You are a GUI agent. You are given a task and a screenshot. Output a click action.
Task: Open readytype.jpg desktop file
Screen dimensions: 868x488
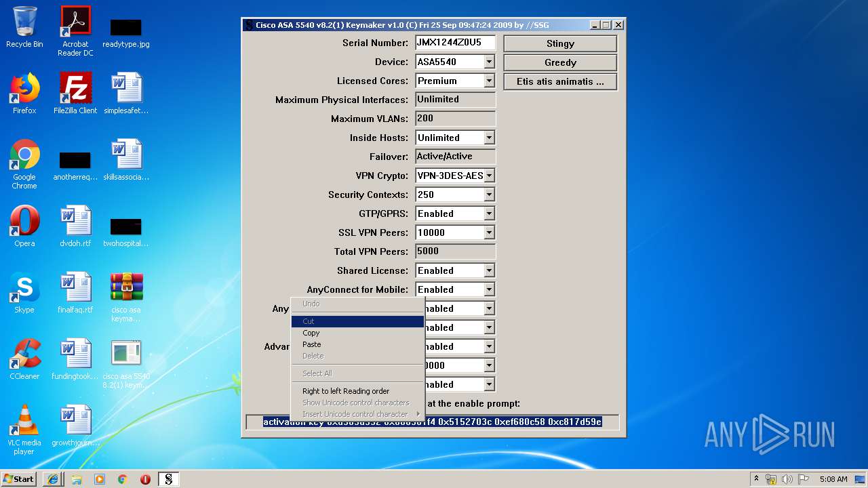click(126, 33)
